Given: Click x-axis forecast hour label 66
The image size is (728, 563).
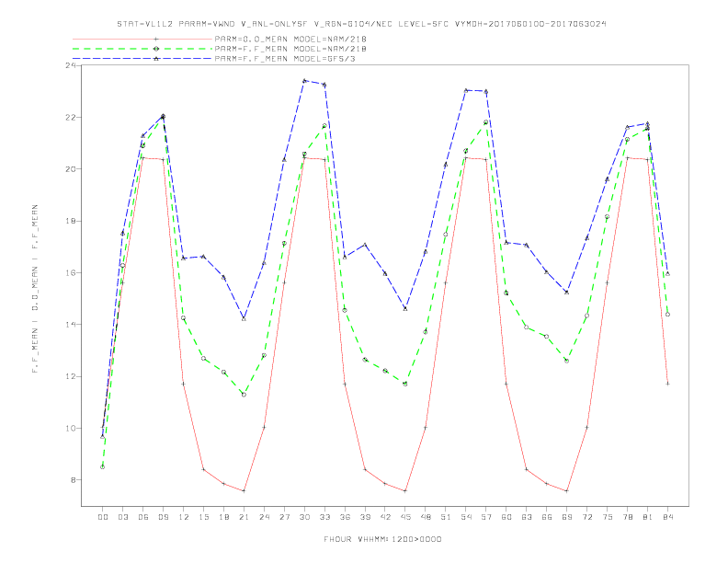Looking at the screenshot, I should pyautogui.click(x=547, y=517).
